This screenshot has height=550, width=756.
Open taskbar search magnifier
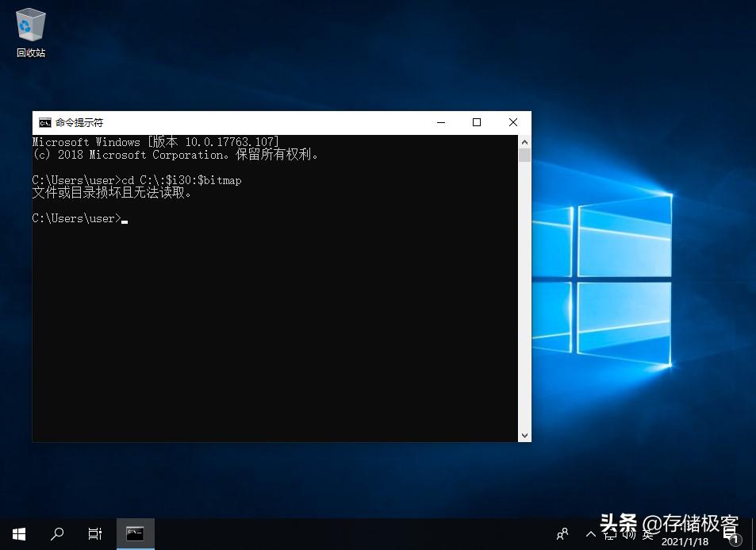[57, 534]
